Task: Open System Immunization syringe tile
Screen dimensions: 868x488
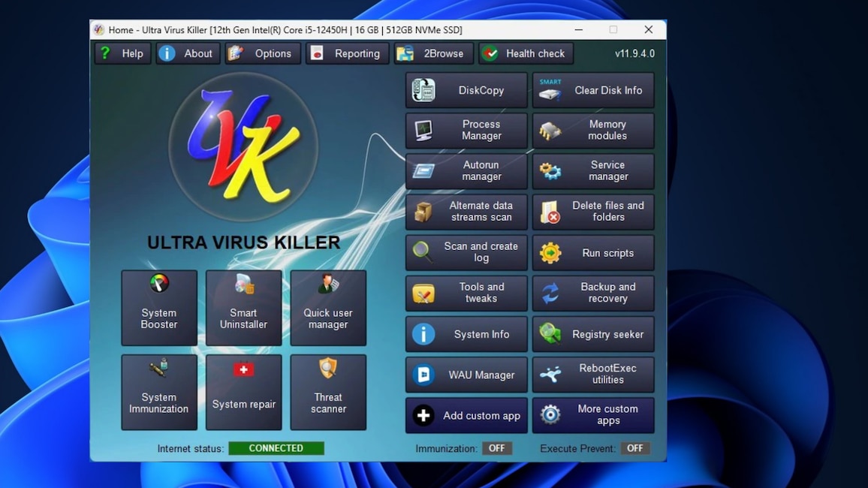Action: pyautogui.click(x=159, y=393)
